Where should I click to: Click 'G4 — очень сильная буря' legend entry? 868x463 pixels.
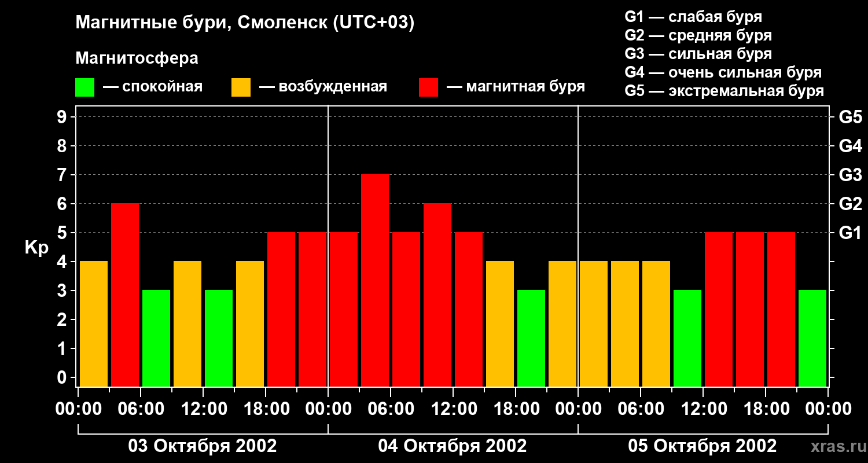coord(723,72)
